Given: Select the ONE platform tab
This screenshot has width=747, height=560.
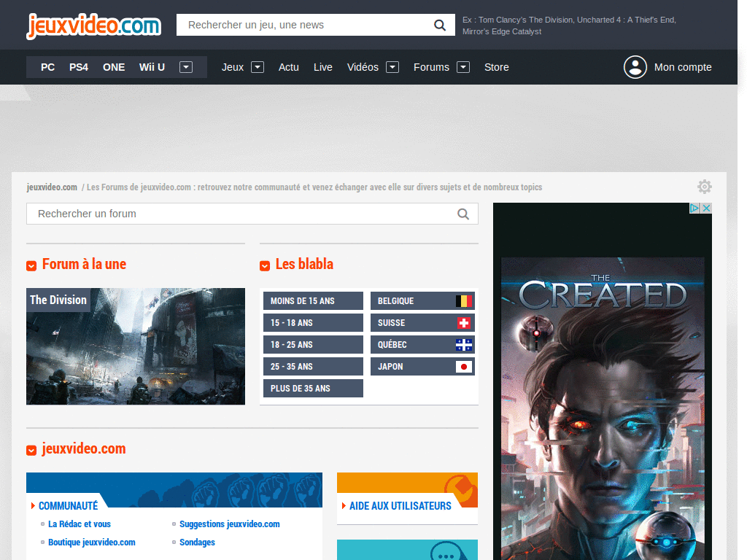Looking at the screenshot, I should (x=114, y=67).
